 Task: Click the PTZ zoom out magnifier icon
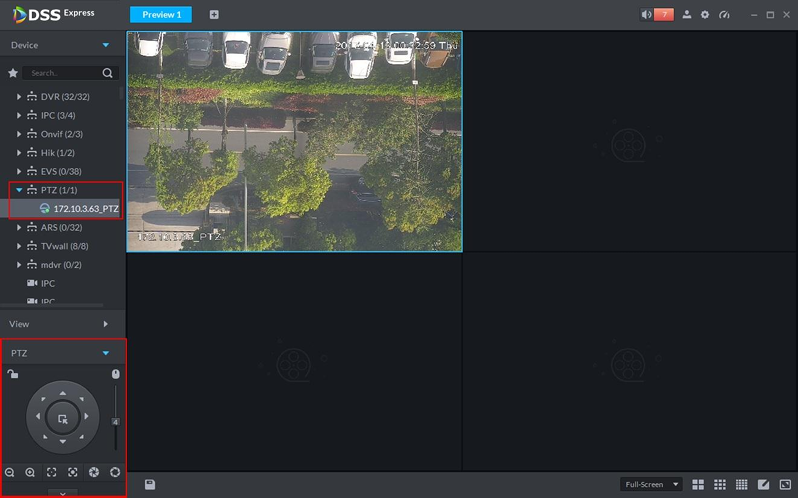pos(10,472)
